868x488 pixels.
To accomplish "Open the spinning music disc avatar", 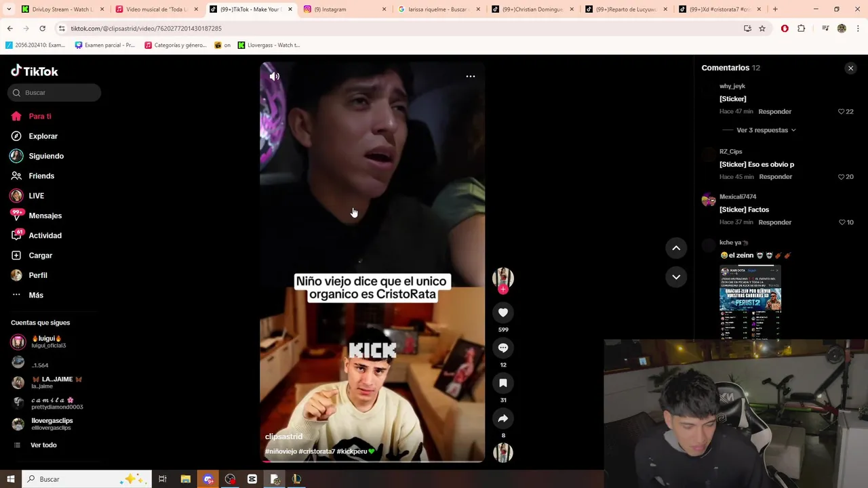I will [503, 453].
